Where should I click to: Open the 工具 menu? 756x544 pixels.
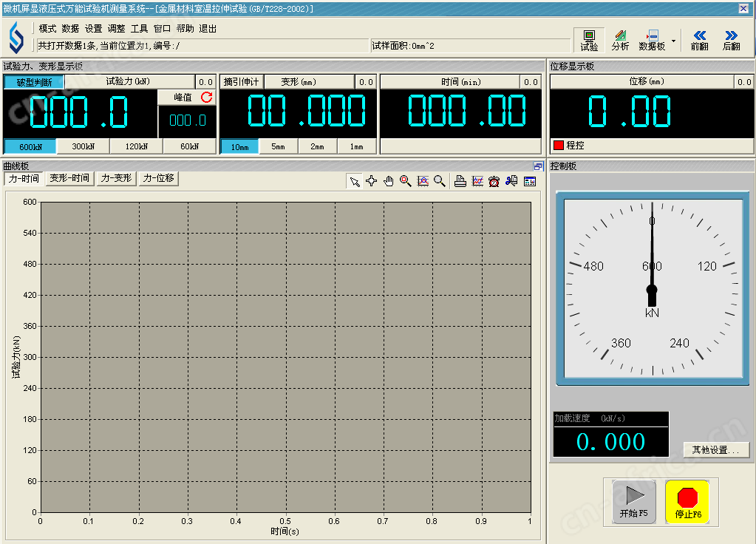[x=139, y=29]
